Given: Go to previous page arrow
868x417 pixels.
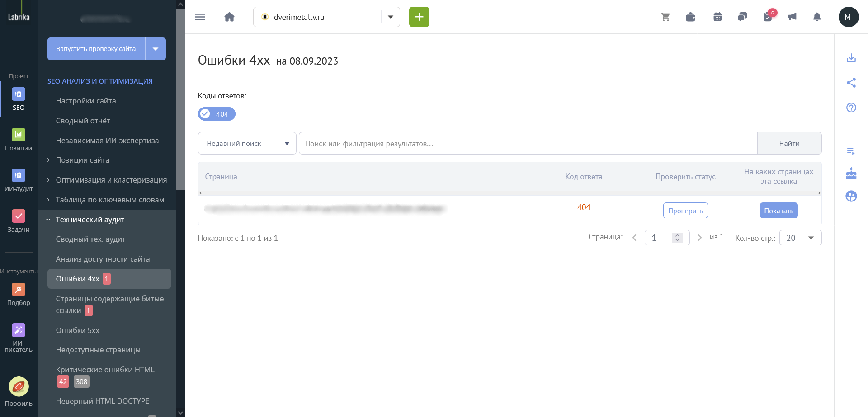Looking at the screenshot, I should pyautogui.click(x=634, y=238).
